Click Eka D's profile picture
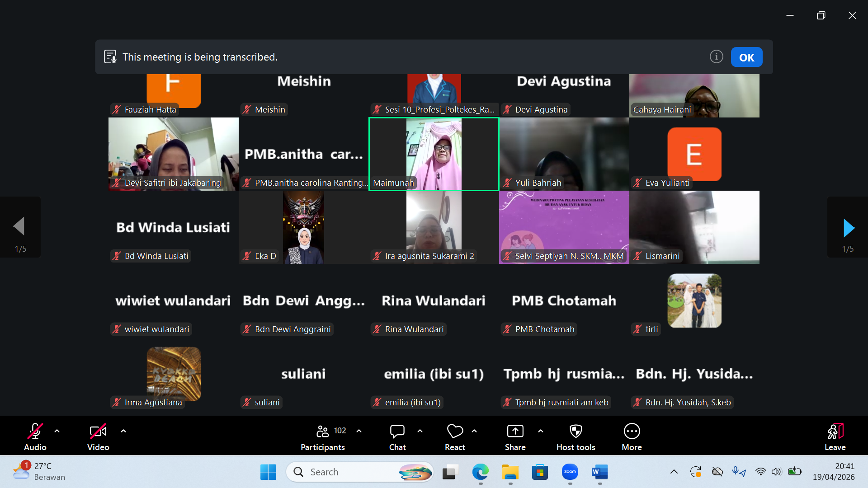 [304, 227]
